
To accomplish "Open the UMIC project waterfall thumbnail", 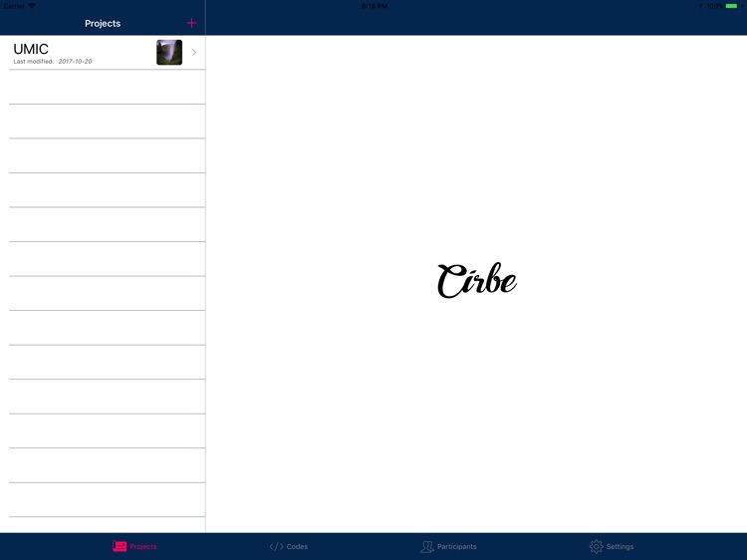I will pos(169,52).
